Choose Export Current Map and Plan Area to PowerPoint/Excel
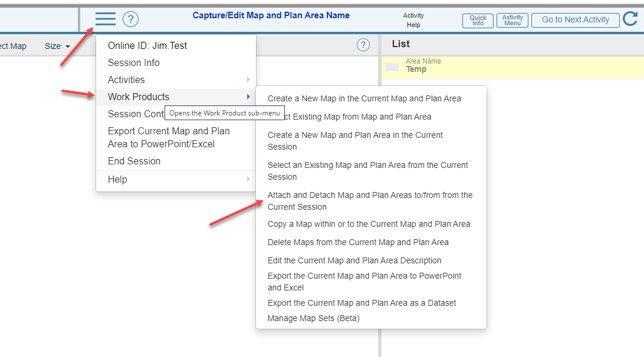The height and width of the screenshot is (357, 644). pyautogui.click(x=176, y=137)
